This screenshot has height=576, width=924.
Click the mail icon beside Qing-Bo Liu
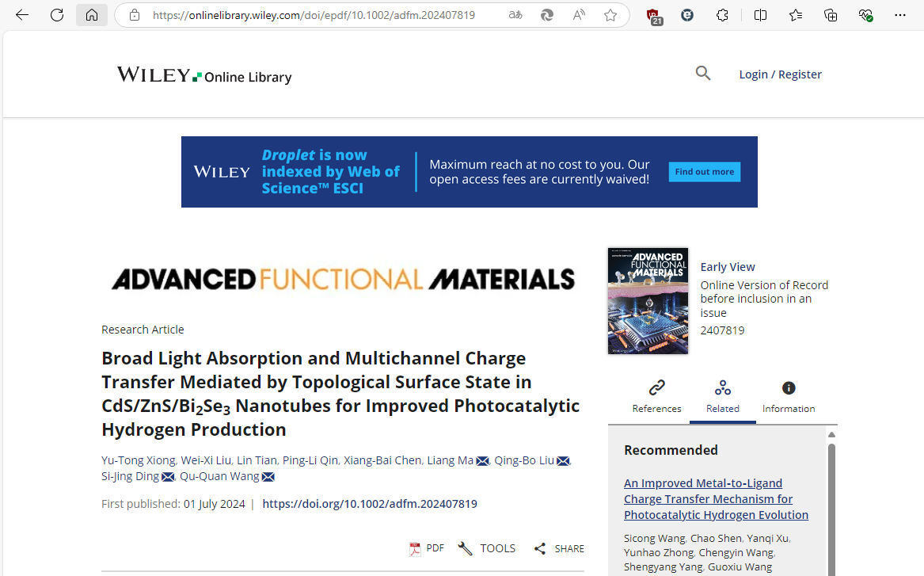563,461
